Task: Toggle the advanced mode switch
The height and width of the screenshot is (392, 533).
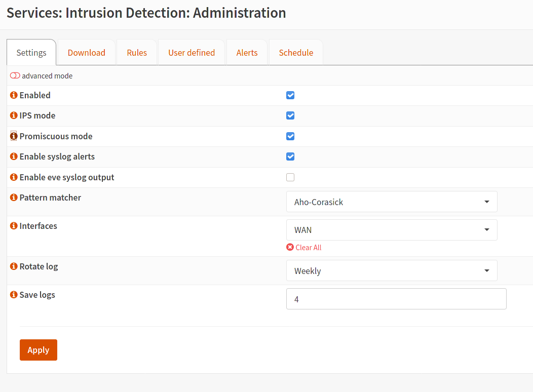Action: pos(15,76)
